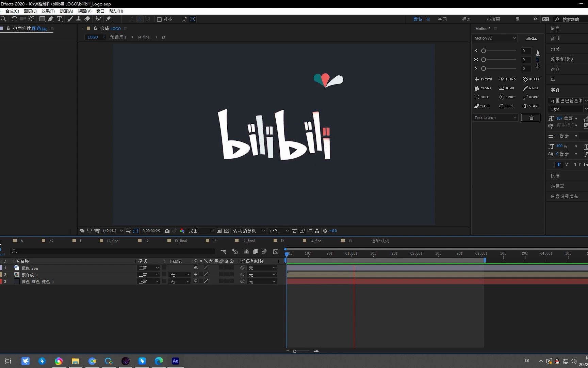Reset exposure in the viewer footer
Viewport: 588px width, 368px height.
(x=325, y=231)
